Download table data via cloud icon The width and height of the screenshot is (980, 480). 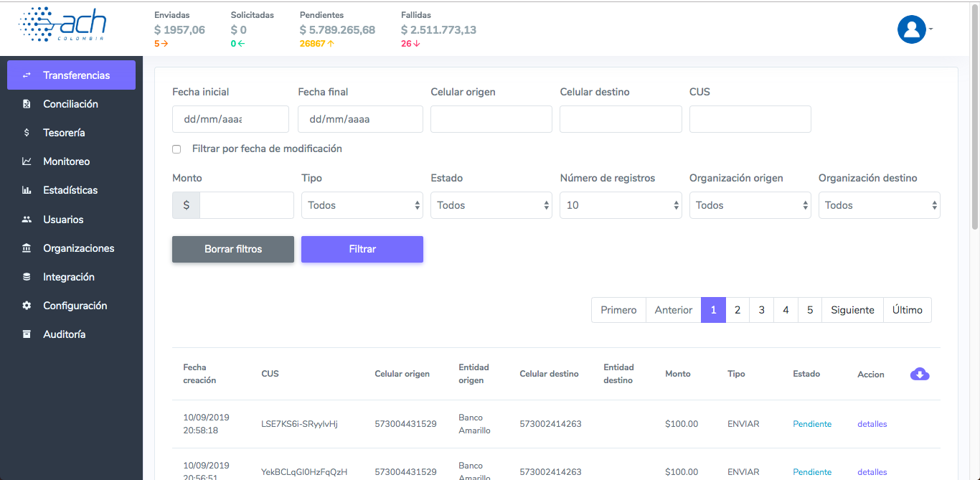coord(920,374)
